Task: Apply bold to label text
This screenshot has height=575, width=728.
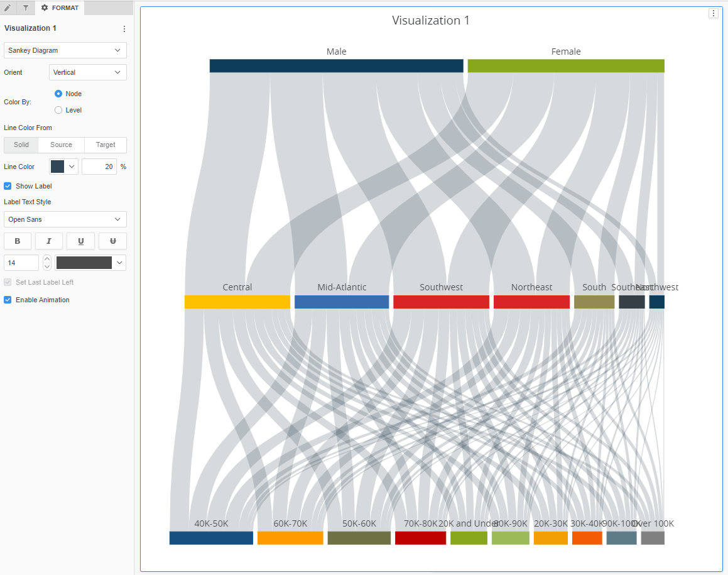Action: point(18,241)
